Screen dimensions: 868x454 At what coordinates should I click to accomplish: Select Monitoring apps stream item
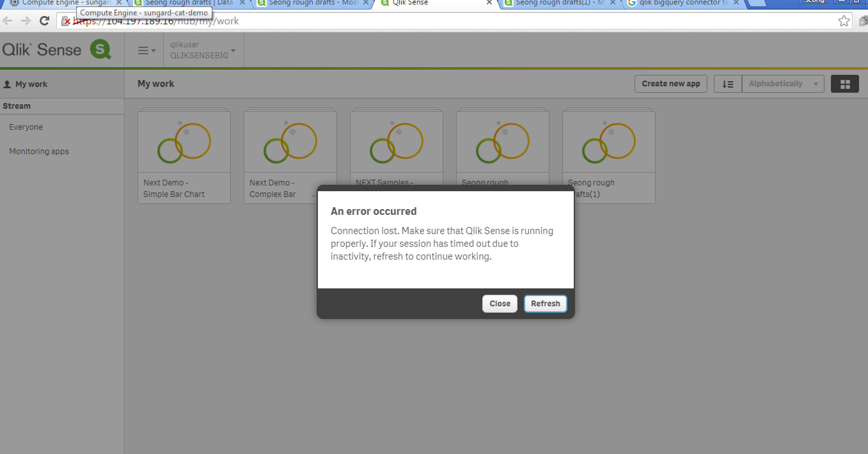click(38, 151)
